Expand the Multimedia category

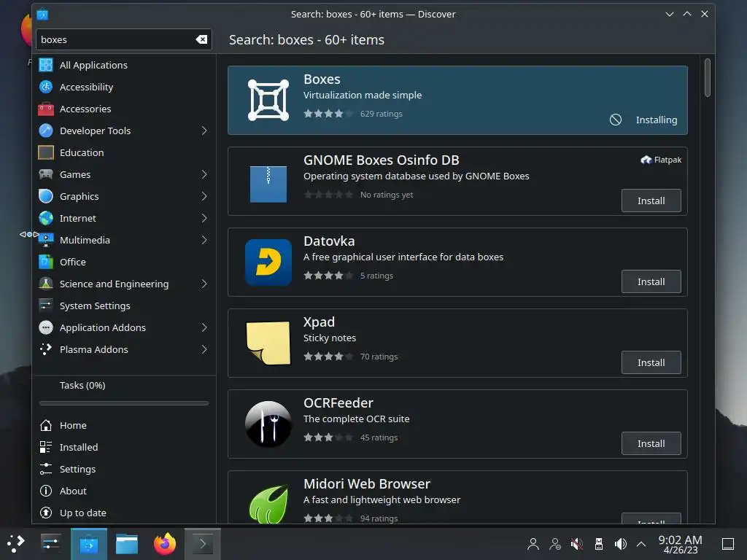[x=204, y=240]
